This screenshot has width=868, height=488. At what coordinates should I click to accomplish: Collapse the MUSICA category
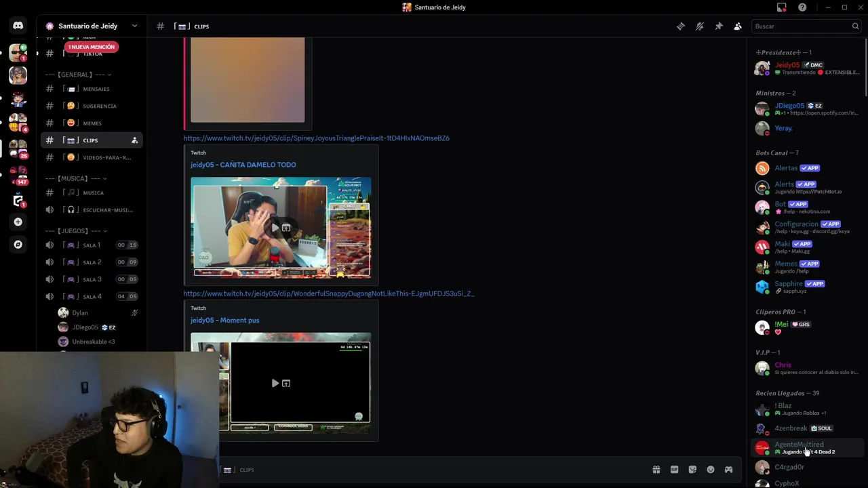coord(76,178)
